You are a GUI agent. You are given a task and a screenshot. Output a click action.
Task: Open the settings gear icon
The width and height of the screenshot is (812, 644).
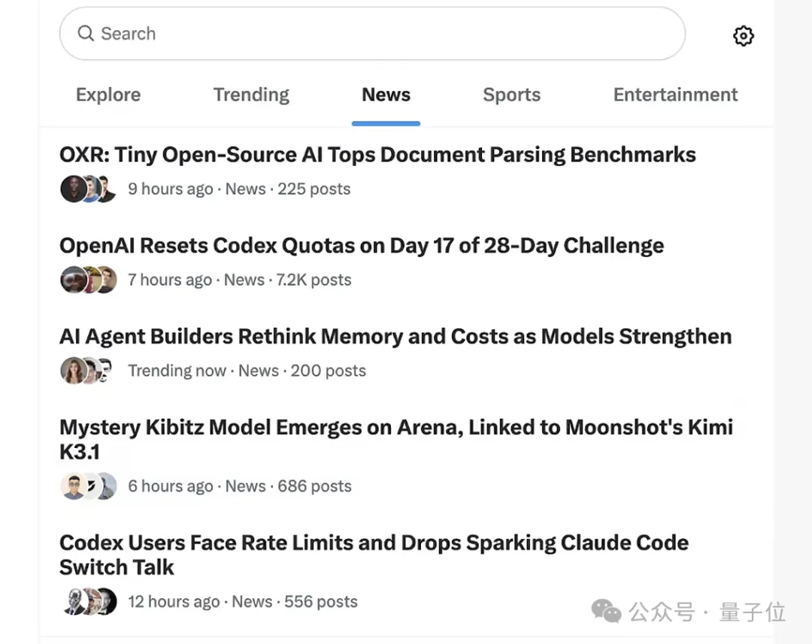(743, 36)
